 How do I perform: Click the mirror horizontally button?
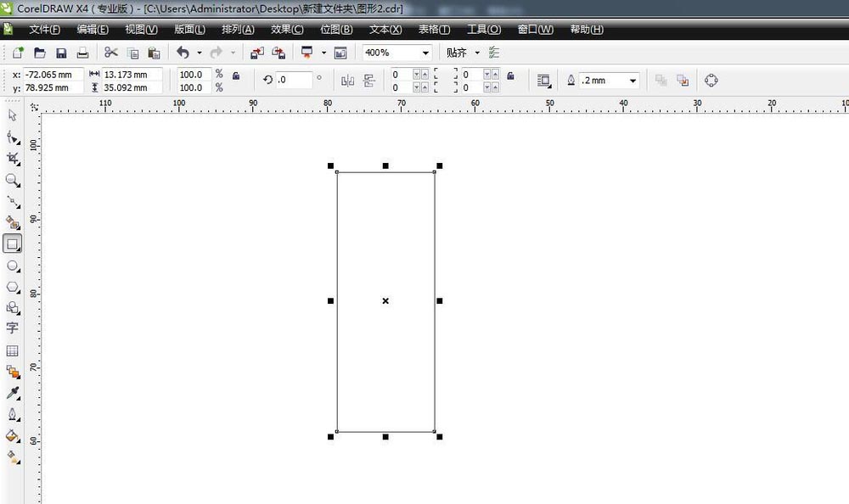(x=347, y=81)
